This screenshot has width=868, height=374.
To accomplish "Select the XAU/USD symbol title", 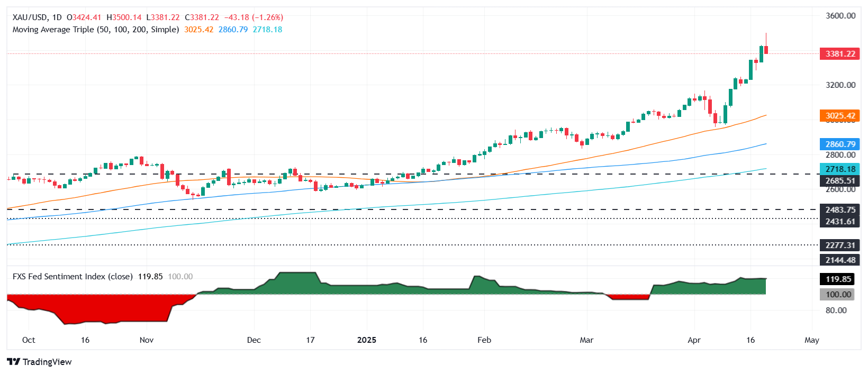I will pos(30,17).
